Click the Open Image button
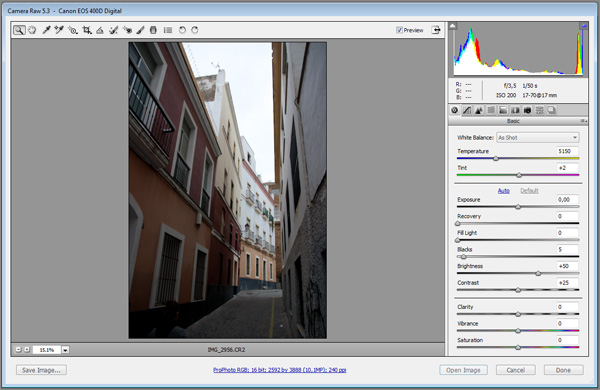 click(x=463, y=370)
